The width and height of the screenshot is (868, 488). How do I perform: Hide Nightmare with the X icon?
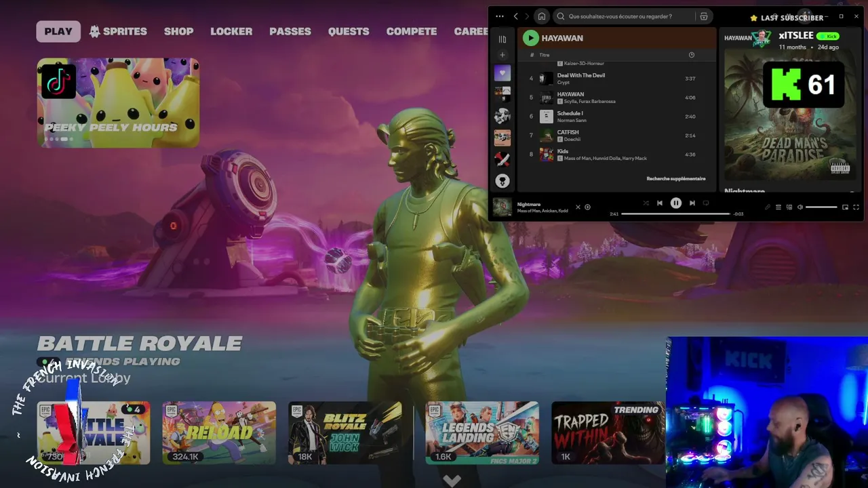point(578,207)
